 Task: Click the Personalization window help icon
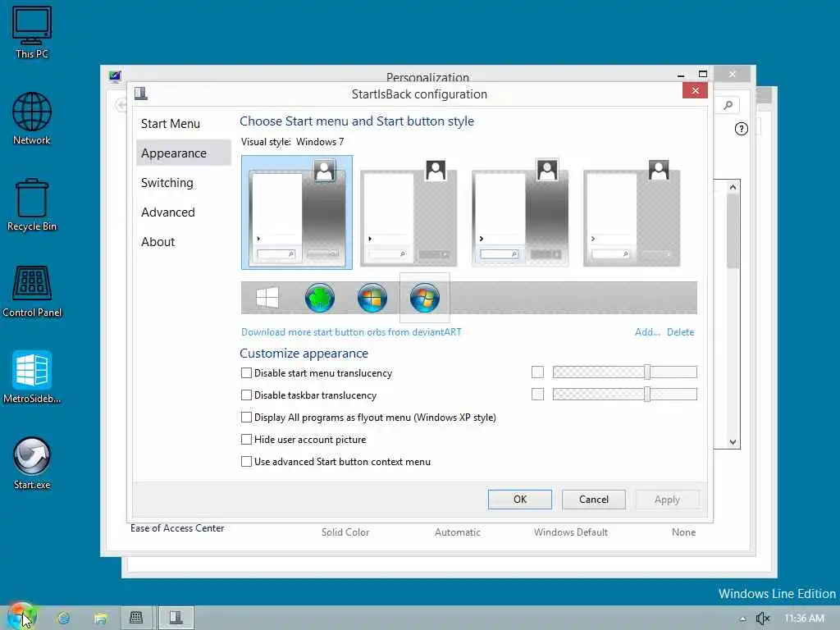click(x=741, y=129)
